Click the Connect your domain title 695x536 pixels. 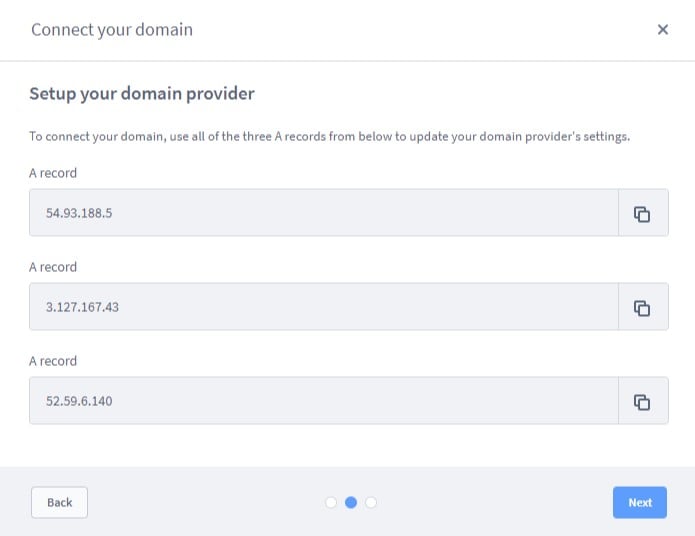click(x=112, y=30)
